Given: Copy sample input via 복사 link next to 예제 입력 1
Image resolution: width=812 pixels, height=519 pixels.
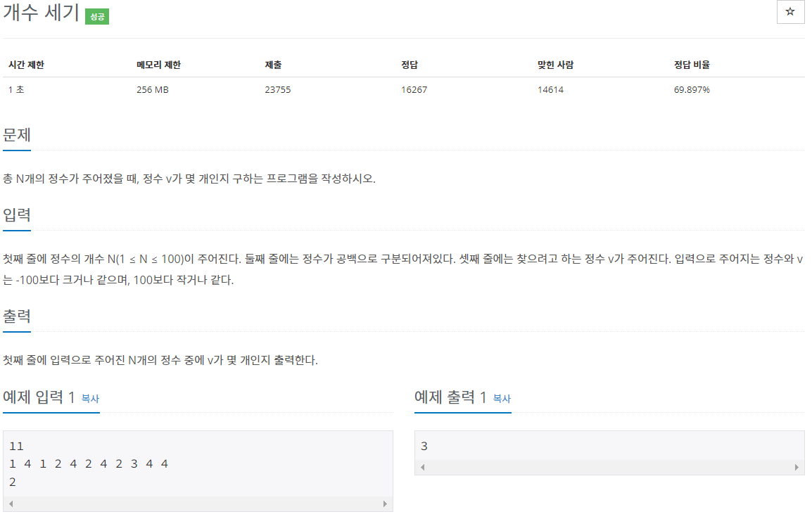Looking at the screenshot, I should (90, 399).
